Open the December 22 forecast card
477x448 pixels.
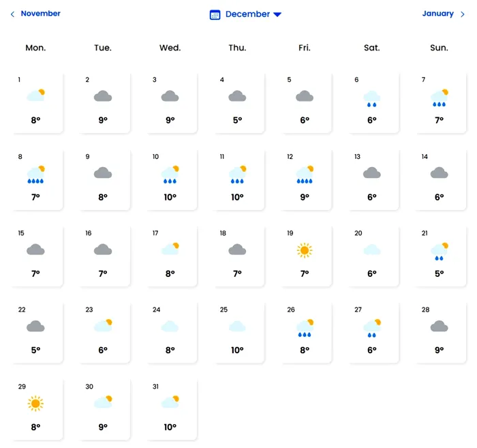click(x=35, y=333)
